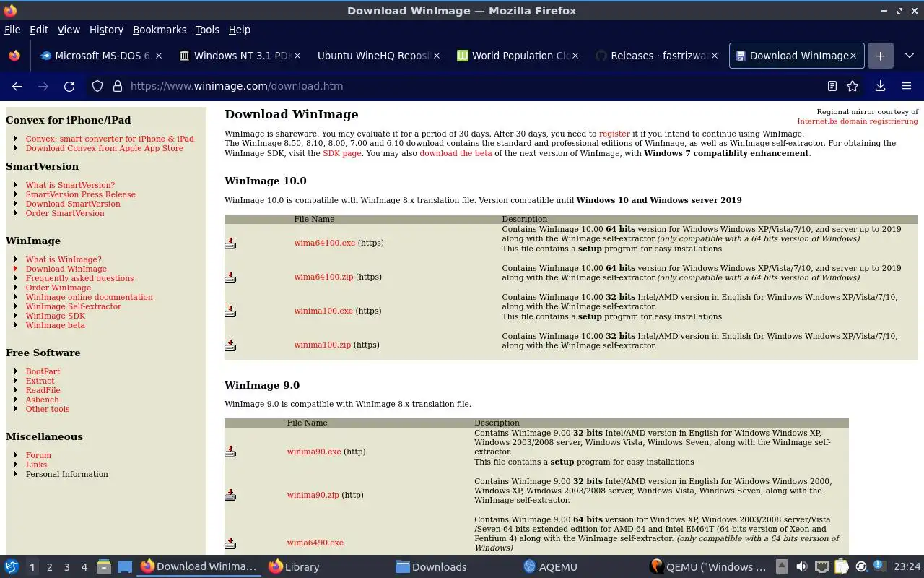Screen dimensions: 924x578
Task: Switch to QEMU Windows taskbar window
Action: pyautogui.click(x=707, y=567)
